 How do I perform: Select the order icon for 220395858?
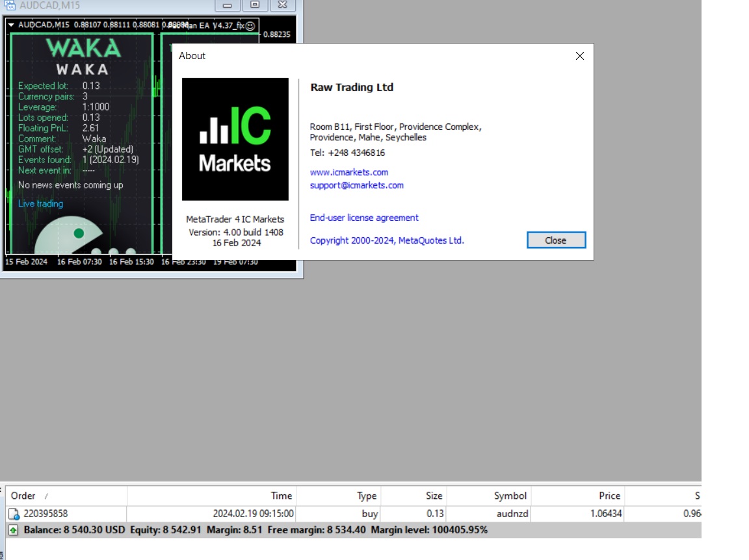tap(14, 514)
